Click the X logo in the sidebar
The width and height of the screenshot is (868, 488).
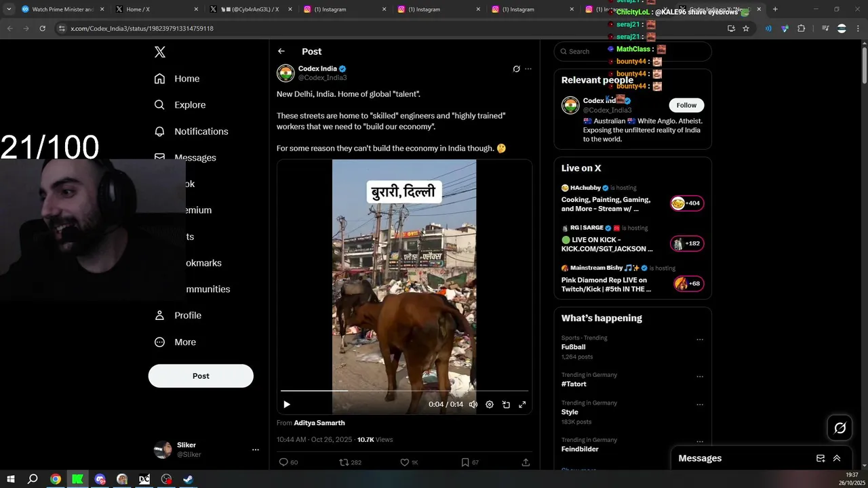pos(160,52)
